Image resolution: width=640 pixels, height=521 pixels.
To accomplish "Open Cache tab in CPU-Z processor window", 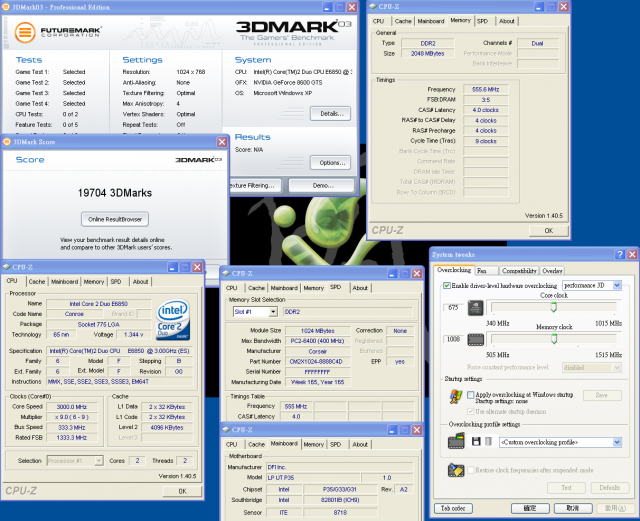I will point(37,281).
